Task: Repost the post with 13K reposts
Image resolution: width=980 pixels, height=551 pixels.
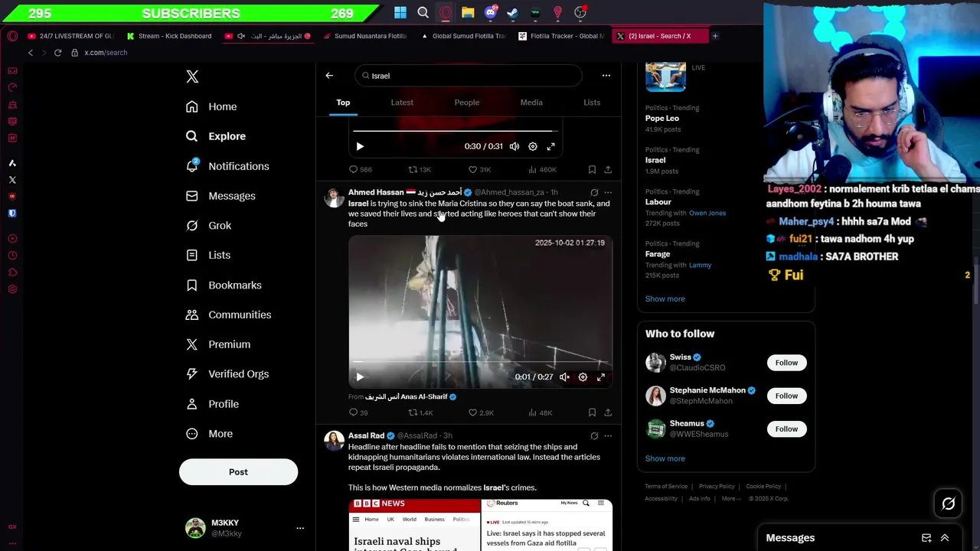Action: coord(419,170)
